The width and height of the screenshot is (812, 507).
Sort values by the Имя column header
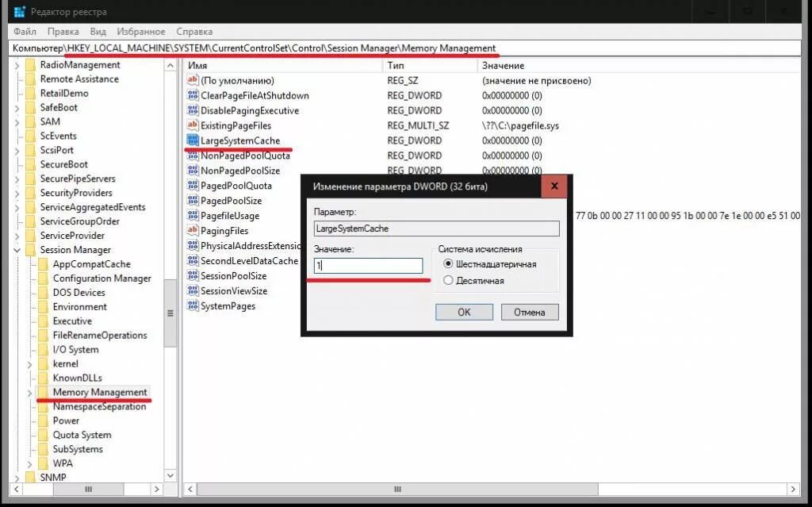(x=283, y=66)
